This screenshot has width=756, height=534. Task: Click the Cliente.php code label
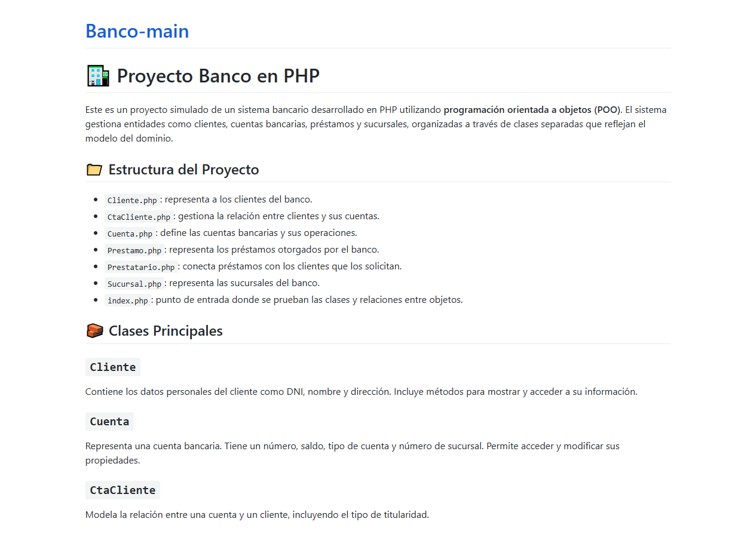coord(132,200)
